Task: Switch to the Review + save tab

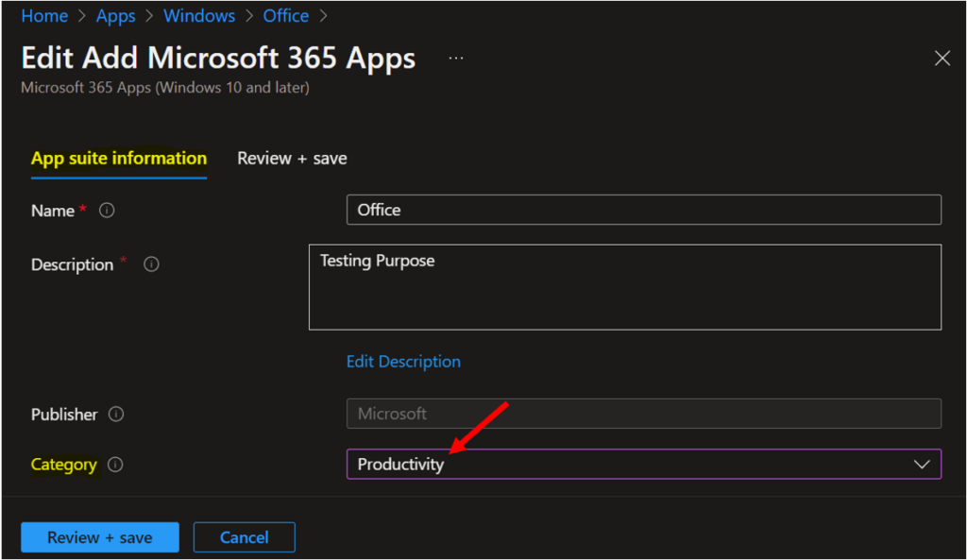Action: (292, 159)
